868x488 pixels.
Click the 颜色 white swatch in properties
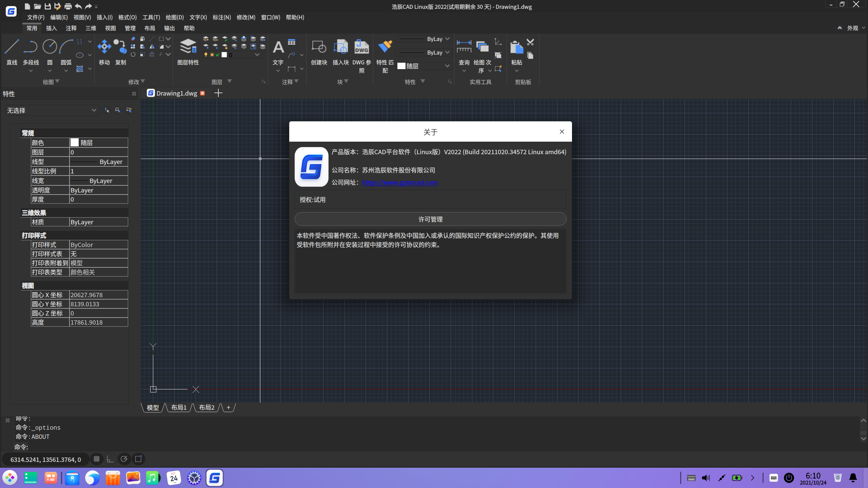tap(75, 143)
